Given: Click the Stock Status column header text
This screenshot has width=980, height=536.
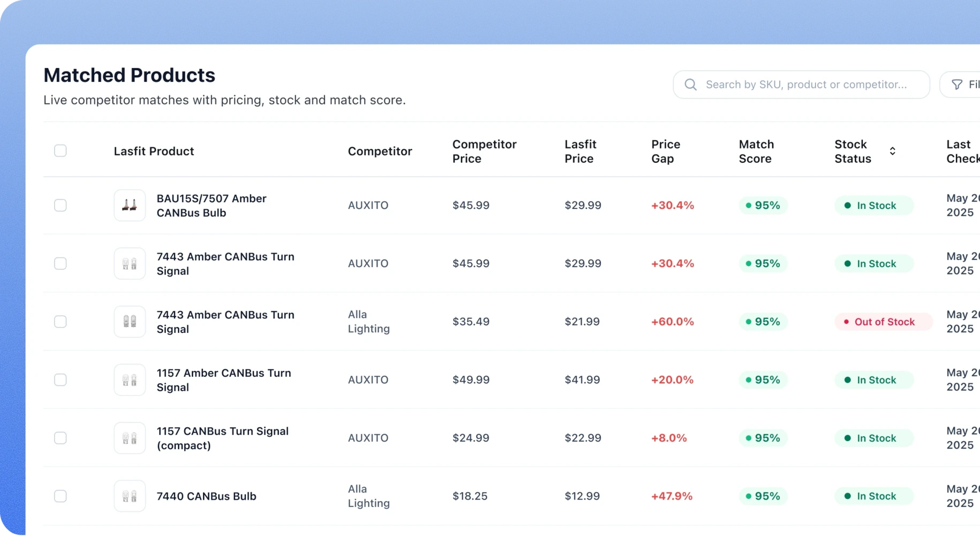Looking at the screenshot, I should [x=853, y=151].
